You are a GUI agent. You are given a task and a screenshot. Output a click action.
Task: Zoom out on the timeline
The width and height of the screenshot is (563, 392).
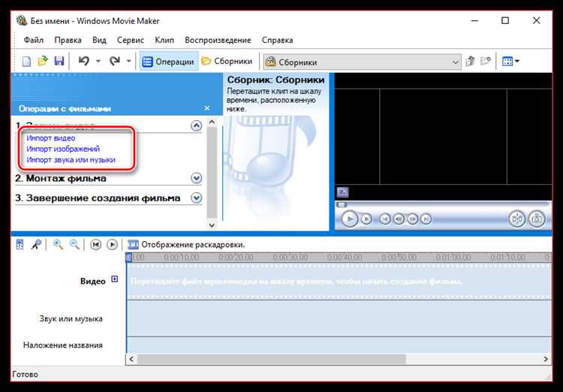(x=74, y=245)
